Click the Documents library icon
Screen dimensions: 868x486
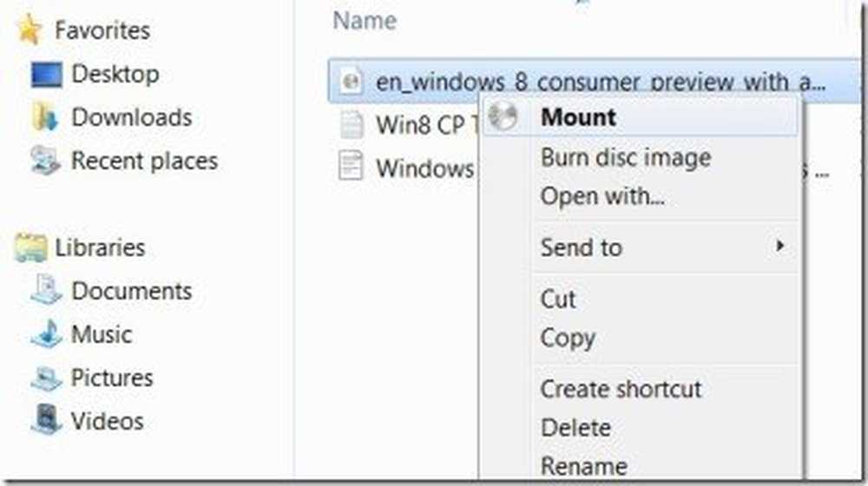pyautogui.click(x=46, y=291)
